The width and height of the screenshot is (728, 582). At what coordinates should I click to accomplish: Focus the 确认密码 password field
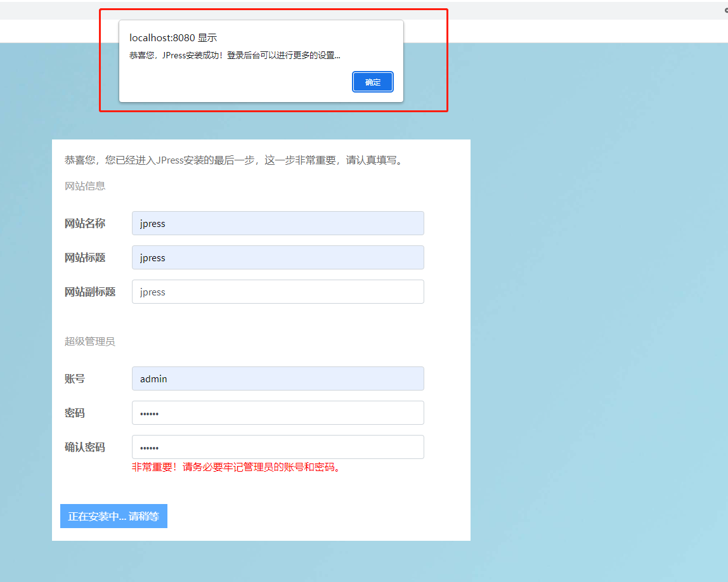click(278, 447)
